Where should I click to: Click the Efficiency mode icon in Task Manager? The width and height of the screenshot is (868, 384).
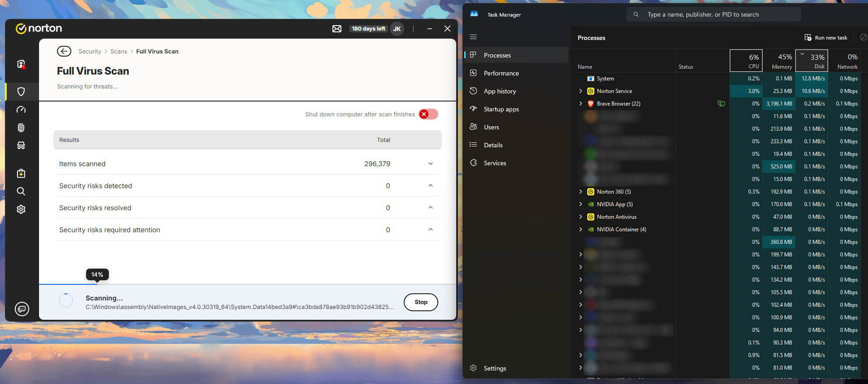click(864, 37)
